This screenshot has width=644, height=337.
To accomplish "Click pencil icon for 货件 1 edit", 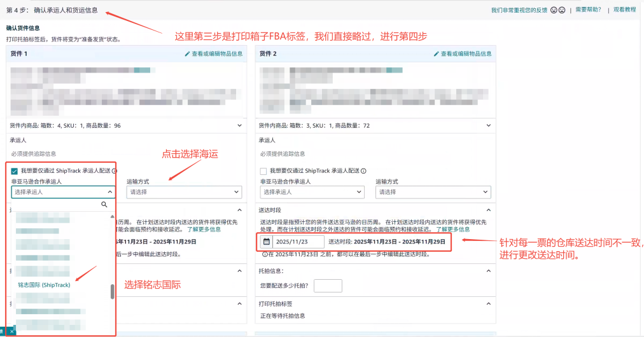I will pos(187,54).
